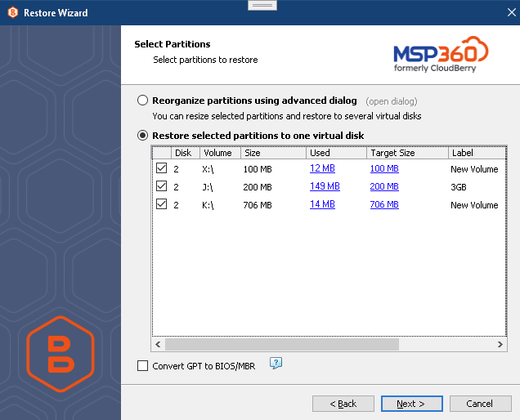Image resolution: width=520 pixels, height=420 pixels.
Task: Select Restore selected partitions to one virtual disk
Action: 143,135
